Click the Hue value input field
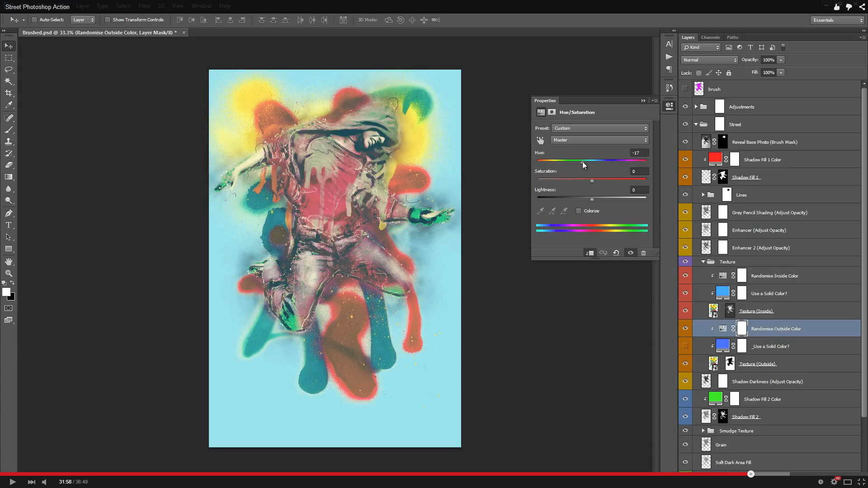This screenshot has width=868, height=488. 639,153
